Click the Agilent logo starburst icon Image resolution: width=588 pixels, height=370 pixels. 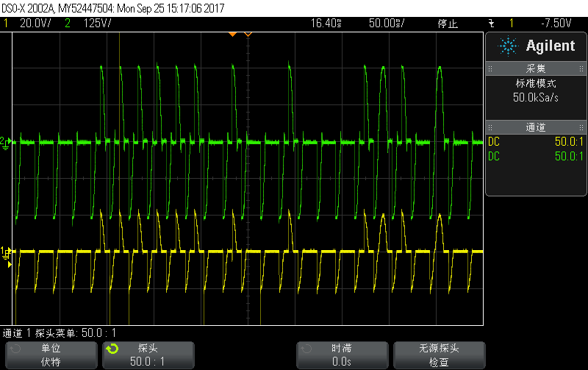point(508,46)
